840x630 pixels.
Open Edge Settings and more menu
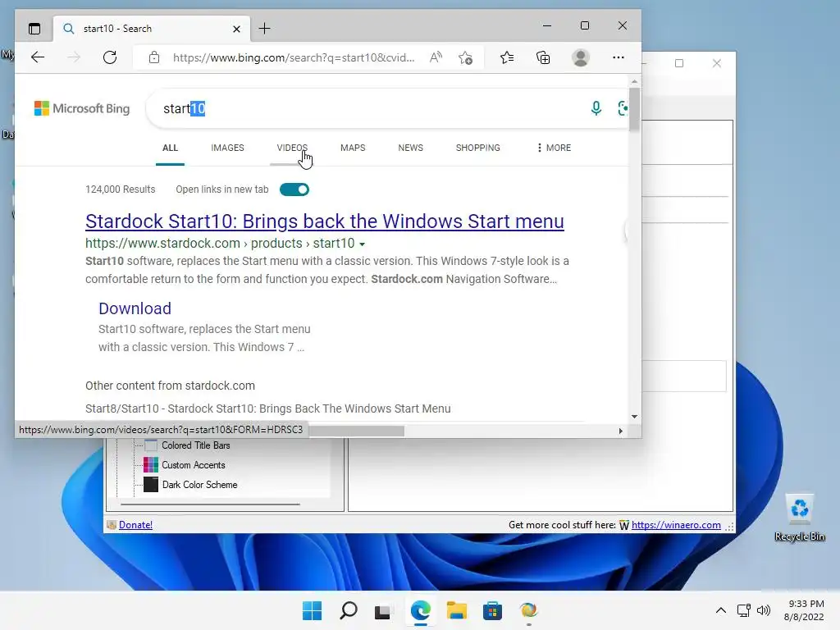point(619,57)
